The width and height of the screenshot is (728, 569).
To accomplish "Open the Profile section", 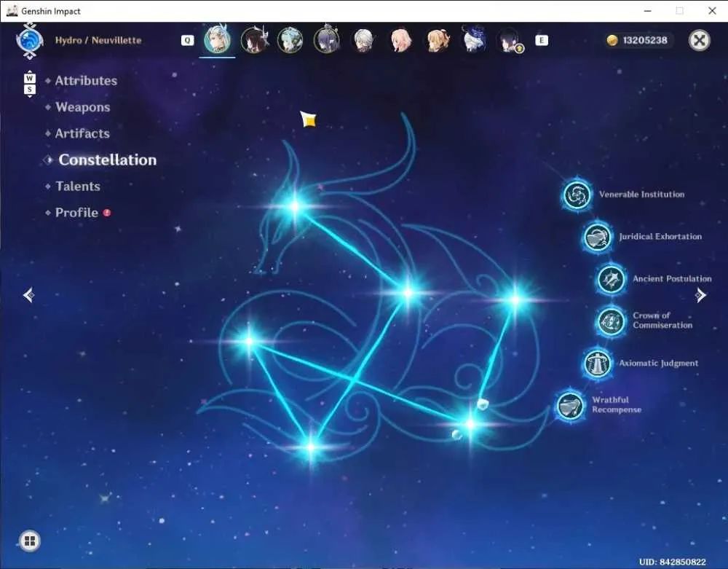I will (76, 213).
